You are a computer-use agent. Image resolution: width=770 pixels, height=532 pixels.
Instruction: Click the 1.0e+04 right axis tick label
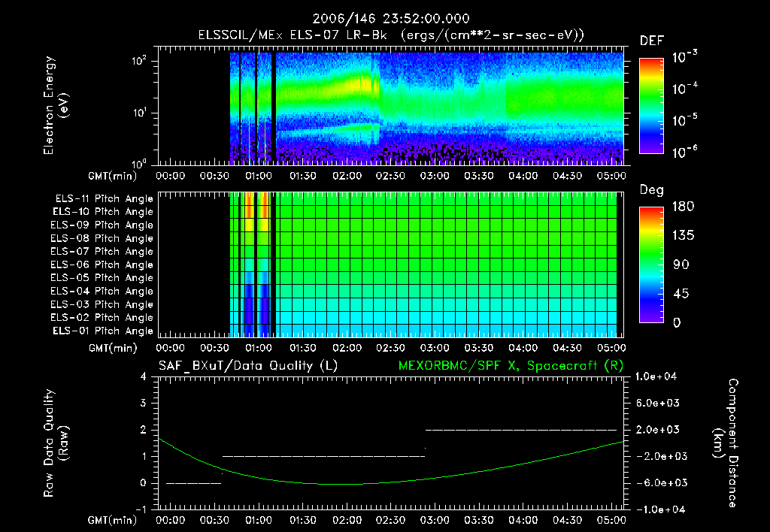(x=656, y=376)
